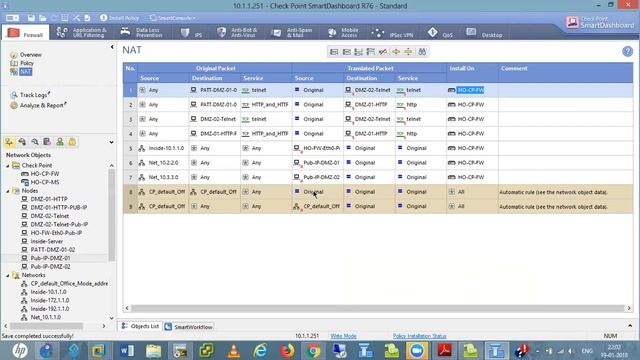The image size is (640, 360).
Task: Click the Save icon in the top toolbar
Action: [x=31, y=18]
